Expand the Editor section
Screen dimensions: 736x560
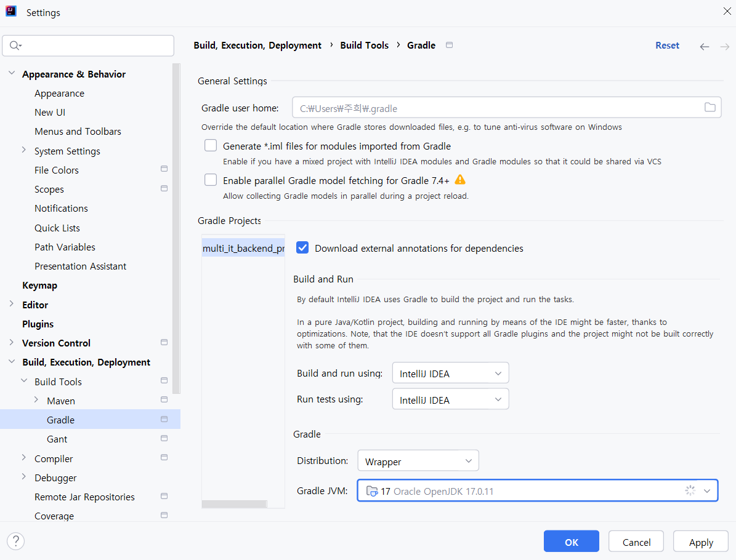tap(12, 304)
